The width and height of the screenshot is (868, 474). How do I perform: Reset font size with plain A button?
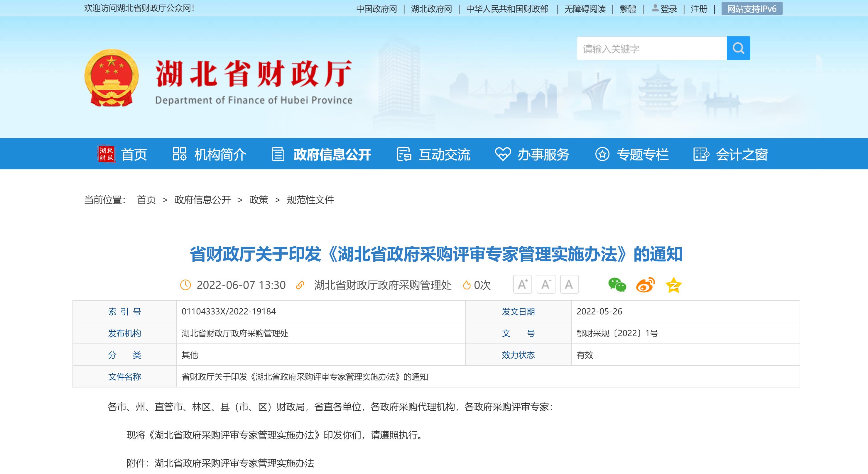[569, 285]
